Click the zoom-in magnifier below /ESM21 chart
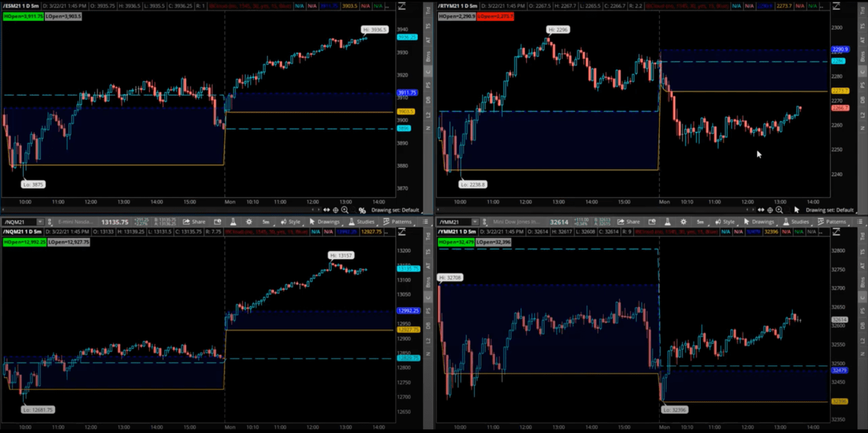The image size is (868, 433). point(344,210)
